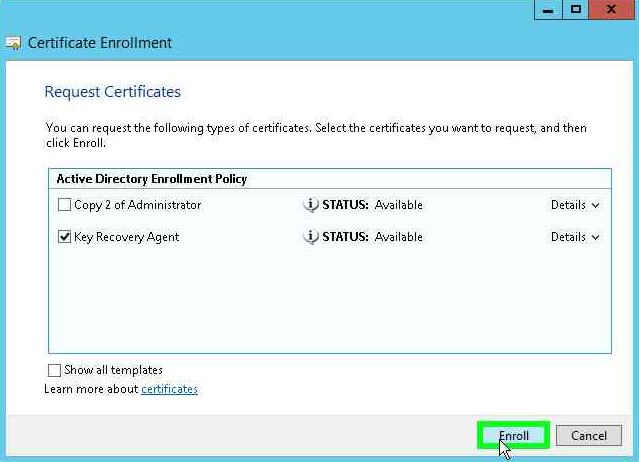Select the Key Recovery Agent label
This screenshot has width=639, height=462.
click(x=126, y=237)
